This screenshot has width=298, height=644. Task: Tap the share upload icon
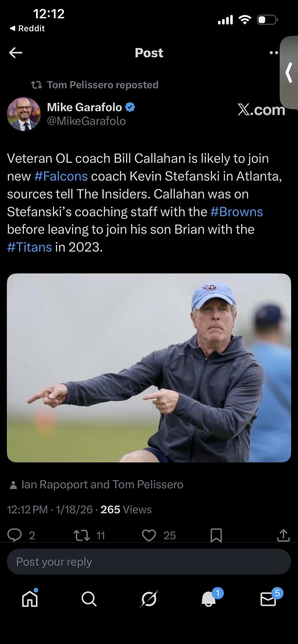(283, 535)
